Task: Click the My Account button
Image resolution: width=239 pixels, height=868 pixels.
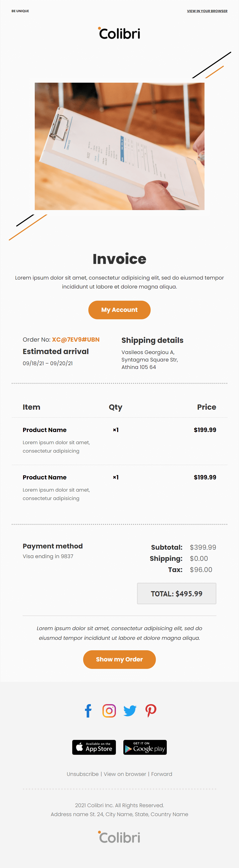Action: pyautogui.click(x=120, y=310)
